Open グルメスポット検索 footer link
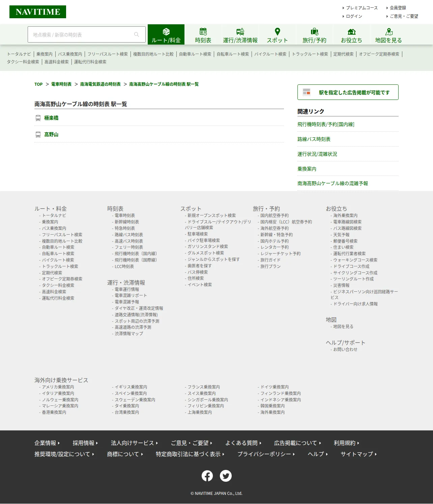Viewport: 433px width, 504px height. pyautogui.click(x=206, y=253)
